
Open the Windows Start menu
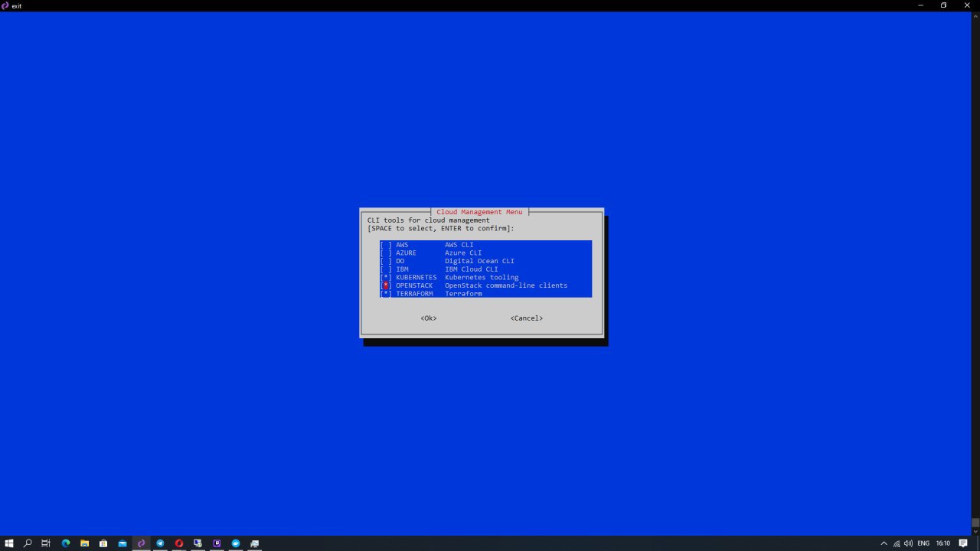click(x=9, y=543)
